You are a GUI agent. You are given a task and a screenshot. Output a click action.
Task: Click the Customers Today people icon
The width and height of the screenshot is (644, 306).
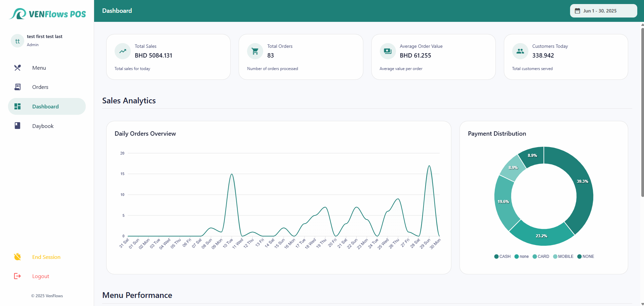pyautogui.click(x=520, y=51)
